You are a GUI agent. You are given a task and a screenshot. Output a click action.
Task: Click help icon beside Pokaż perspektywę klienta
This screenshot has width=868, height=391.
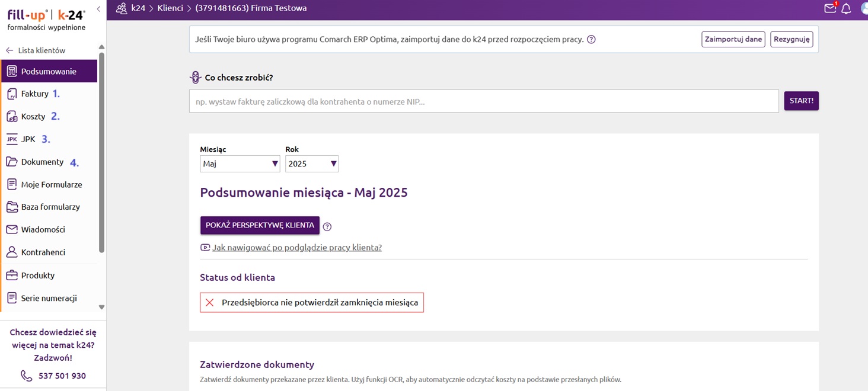pos(327,226)
